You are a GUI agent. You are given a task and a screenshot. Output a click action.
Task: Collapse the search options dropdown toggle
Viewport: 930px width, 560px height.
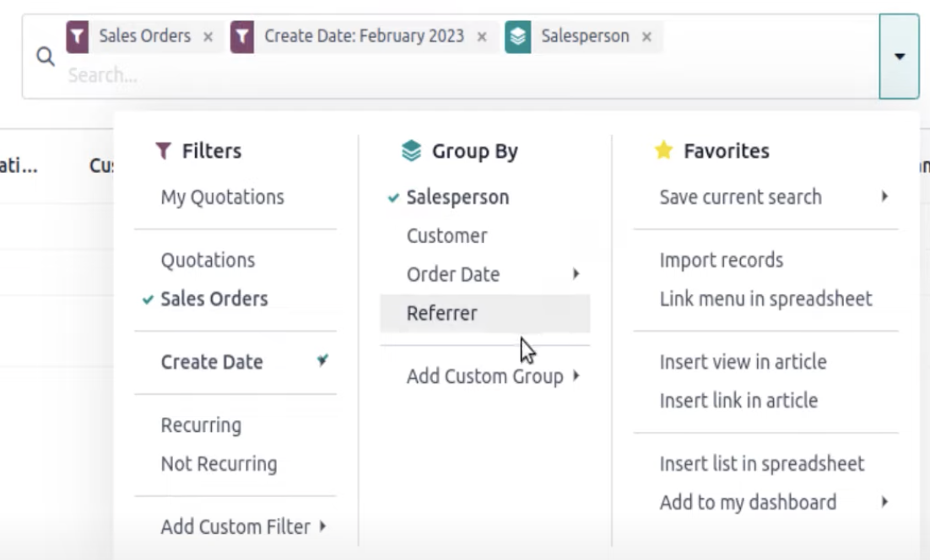pos(899,57)
